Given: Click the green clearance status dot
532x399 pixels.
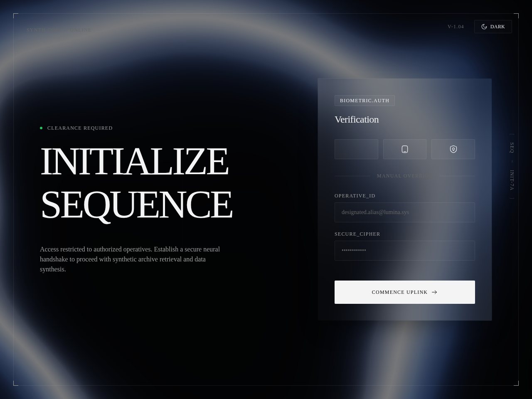Looking at the screenshot, I should (x=41, y=128).
